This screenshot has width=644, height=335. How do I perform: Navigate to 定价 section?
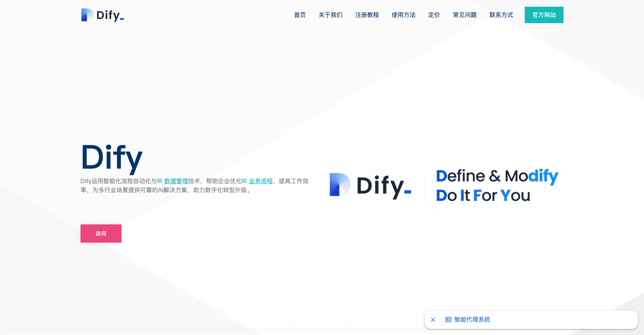coord(434,15)
